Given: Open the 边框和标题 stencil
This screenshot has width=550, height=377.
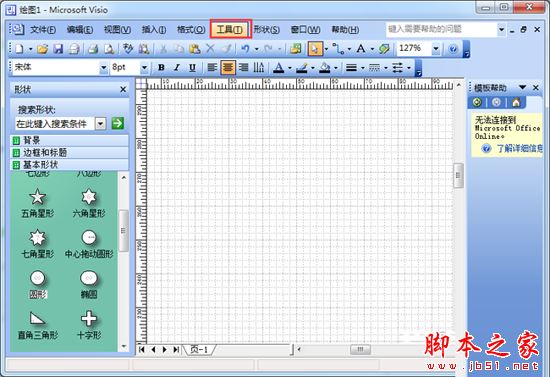Looking at the screenshot, I should 69,153.
